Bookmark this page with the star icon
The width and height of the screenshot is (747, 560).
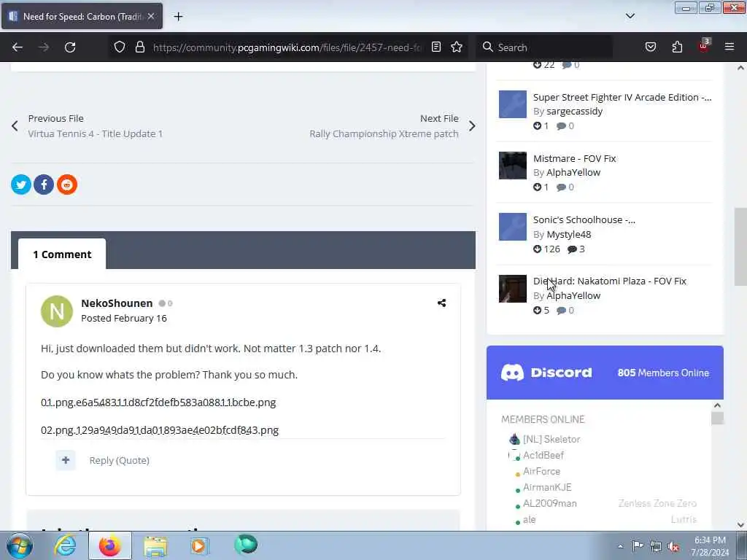pyautogui.click(x=457, y=47)
